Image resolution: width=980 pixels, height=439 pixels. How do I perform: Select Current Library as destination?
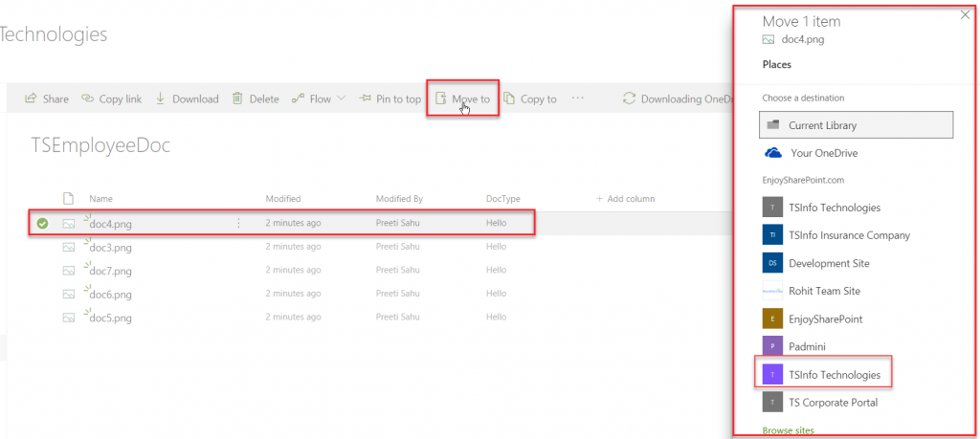click(x=857, y=125)
